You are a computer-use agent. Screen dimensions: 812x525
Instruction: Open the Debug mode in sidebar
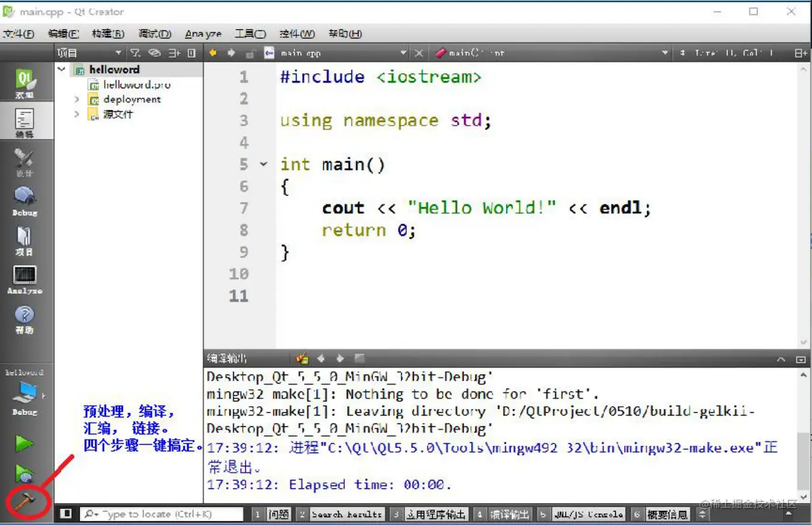click(x=25, y=202)
